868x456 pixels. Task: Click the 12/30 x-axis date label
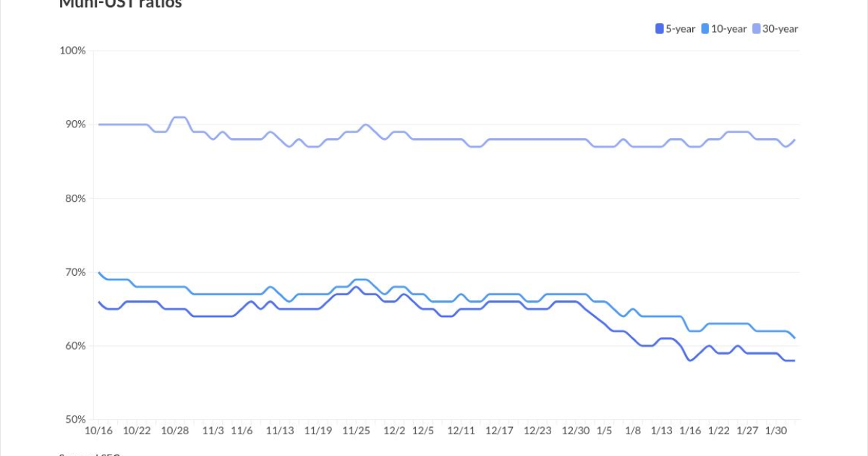[x=576, y=431]
